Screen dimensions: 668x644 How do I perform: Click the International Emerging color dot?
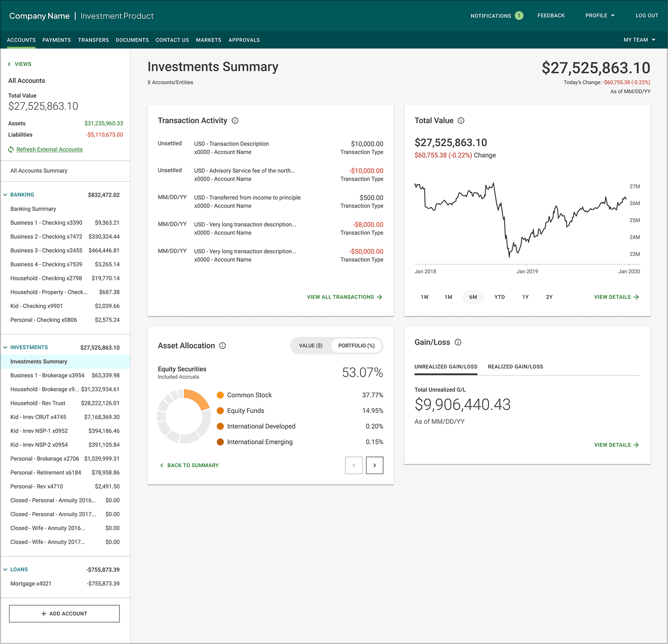click(220, 442)
